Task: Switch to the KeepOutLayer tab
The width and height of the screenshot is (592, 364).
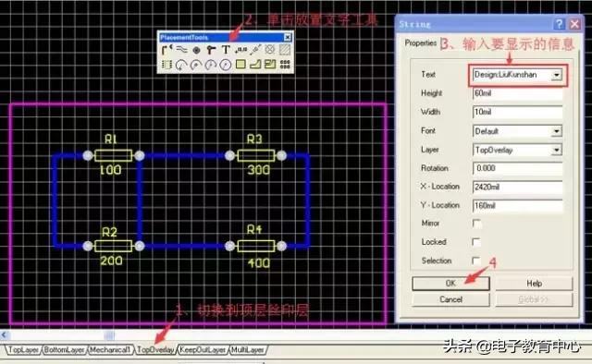Action: click(203, 350)
